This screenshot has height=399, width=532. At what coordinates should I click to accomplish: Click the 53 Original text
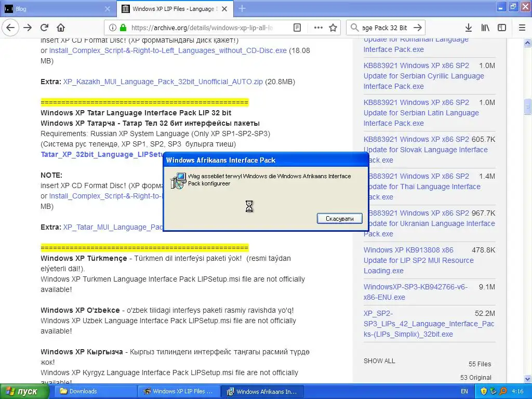[x=476, y=378]
